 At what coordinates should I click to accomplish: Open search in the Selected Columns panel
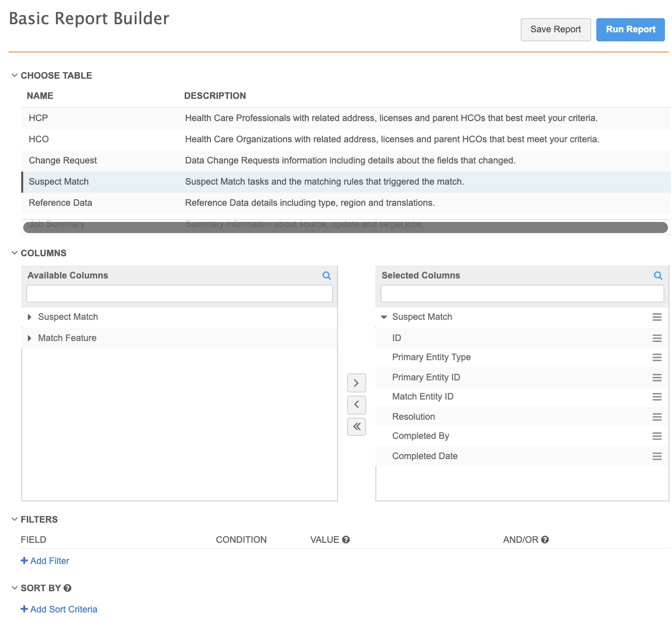(658, 275)
